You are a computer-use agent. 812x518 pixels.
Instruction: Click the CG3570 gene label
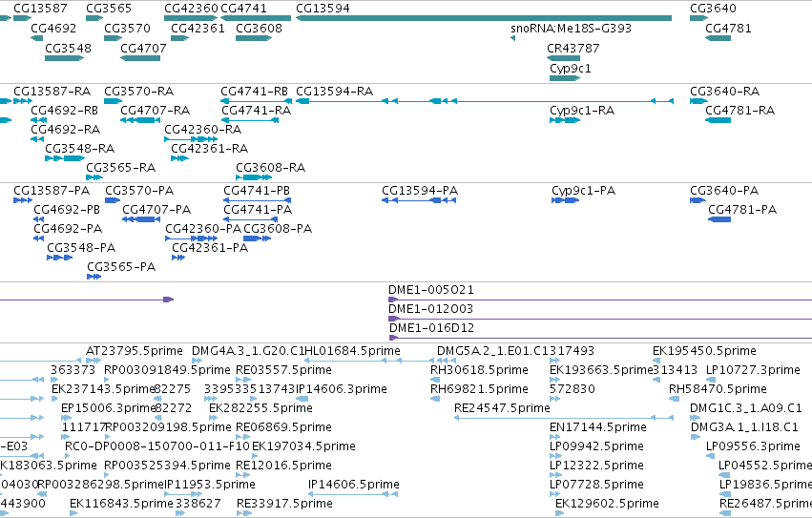pos(127,28)
